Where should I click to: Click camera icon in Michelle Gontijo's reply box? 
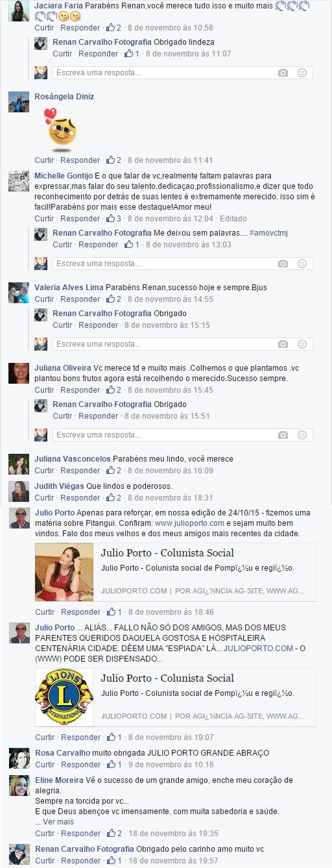point(283,264)
